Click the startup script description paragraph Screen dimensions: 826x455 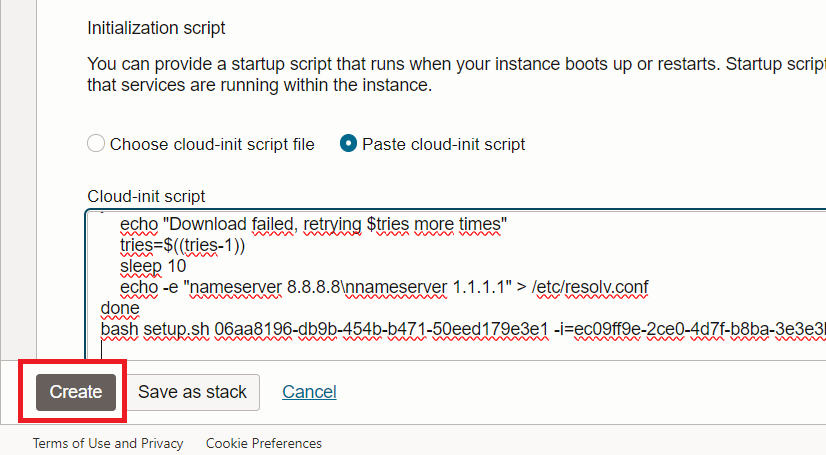click(450, 75)
